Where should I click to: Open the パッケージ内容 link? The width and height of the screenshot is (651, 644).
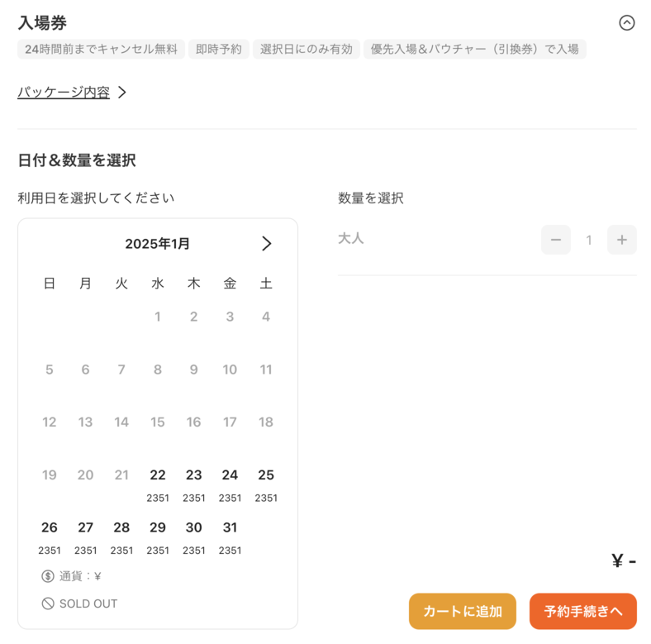64,93
